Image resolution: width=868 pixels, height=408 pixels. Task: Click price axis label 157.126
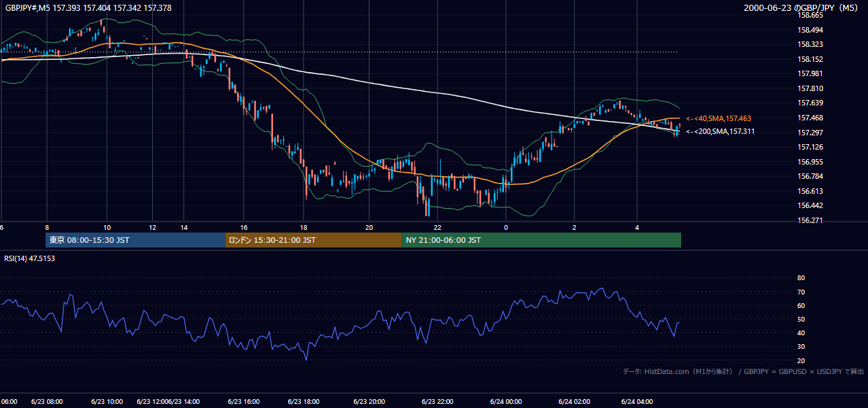[810, 147]
